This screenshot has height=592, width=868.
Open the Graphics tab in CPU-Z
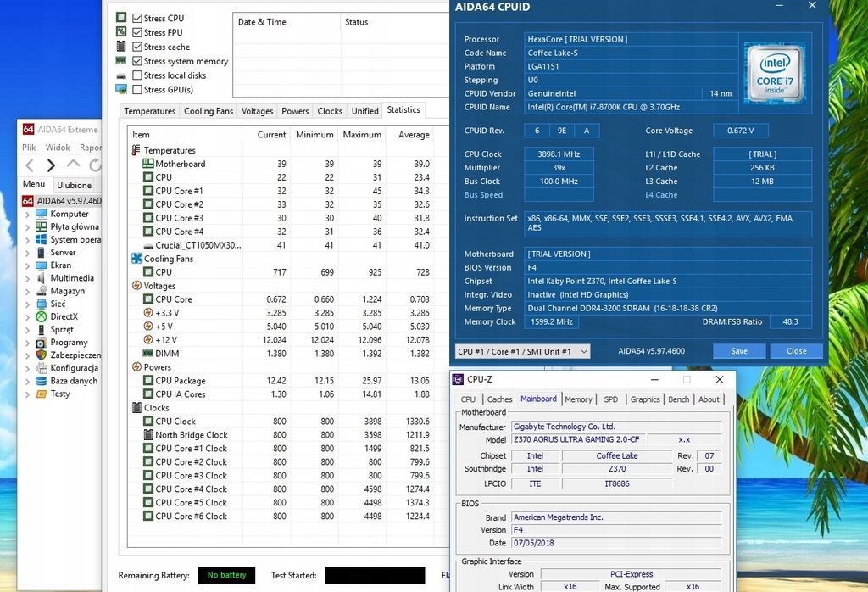pos(645,399)
